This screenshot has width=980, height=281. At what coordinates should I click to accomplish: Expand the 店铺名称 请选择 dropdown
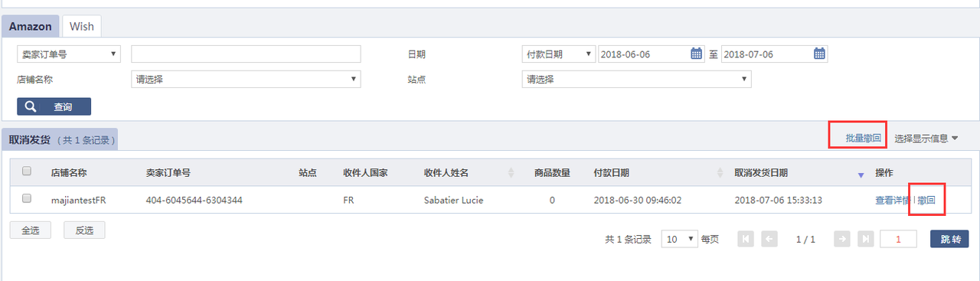pos(246,79)
